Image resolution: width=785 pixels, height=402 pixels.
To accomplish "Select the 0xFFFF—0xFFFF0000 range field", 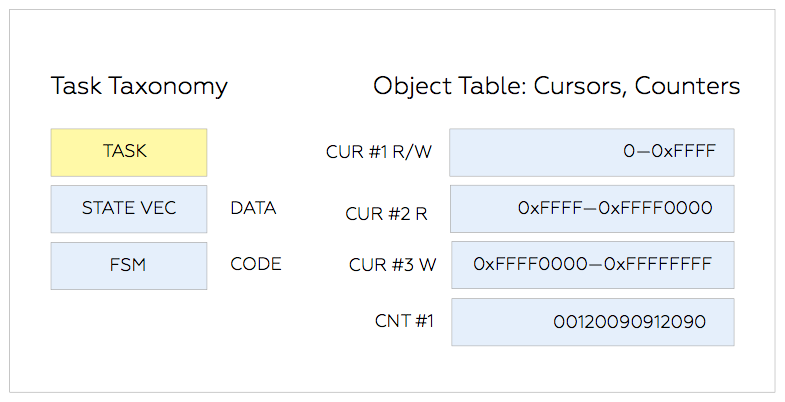I will pyautogui.click(x=592, y=209).
